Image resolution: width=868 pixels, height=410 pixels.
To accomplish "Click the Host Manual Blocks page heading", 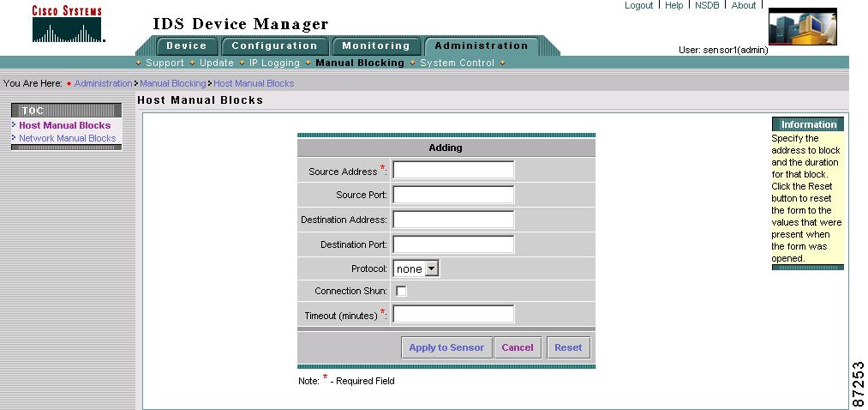I will (x=200, y=100).
